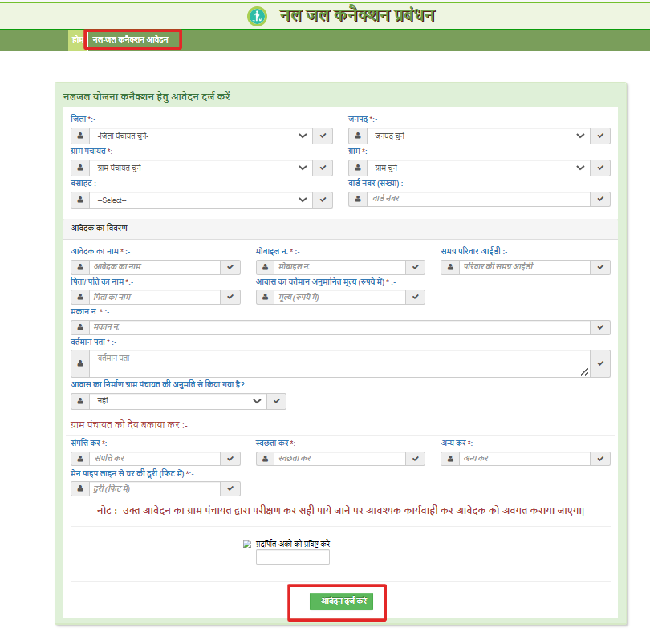Click checkmark icon beside पिता का नाम field
The width and height of the screenshot is (650, 644).
[x=230, y=297]
